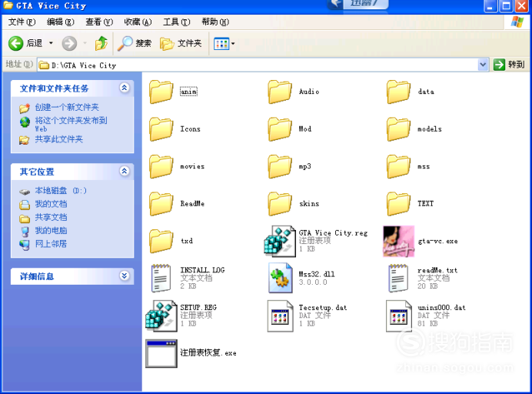Select the SETUP.REG registry file icon
The image size is (532, 394).
tap(161, 316)
